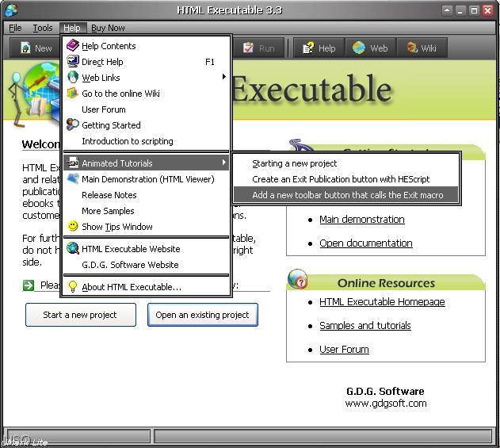The width and height of the screenshot is (500, 448).
Task: Select Starting a new project tutorial
Action: (345, 163)
